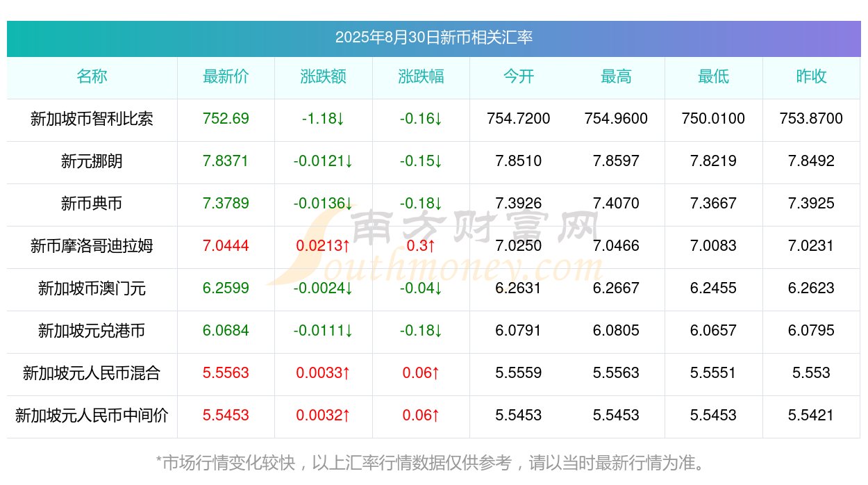Select latest price 7.3789
868x485 pixels.
pyautogui.click(x=226, y=204)
